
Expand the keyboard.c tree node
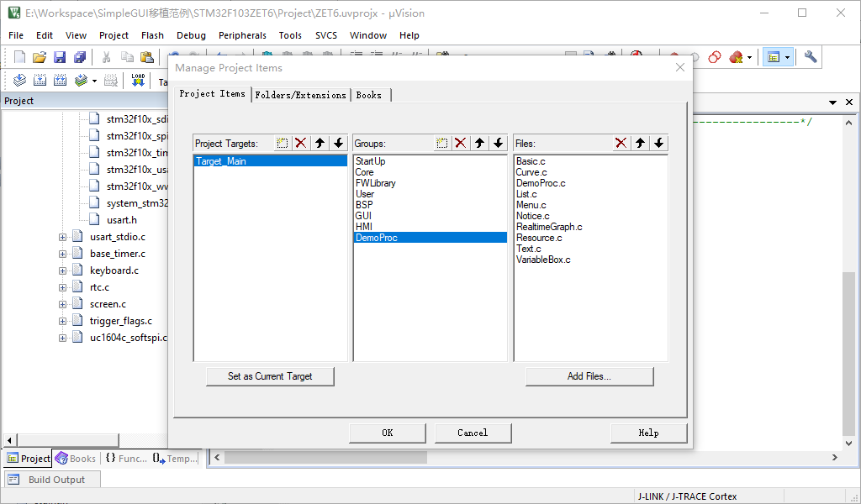click(62, 271)
